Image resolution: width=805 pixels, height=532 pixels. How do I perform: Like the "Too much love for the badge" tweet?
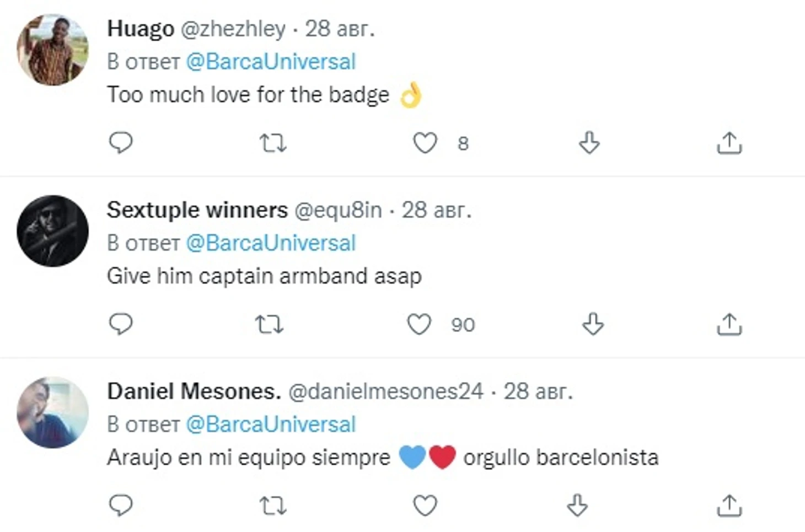point(425,143)
